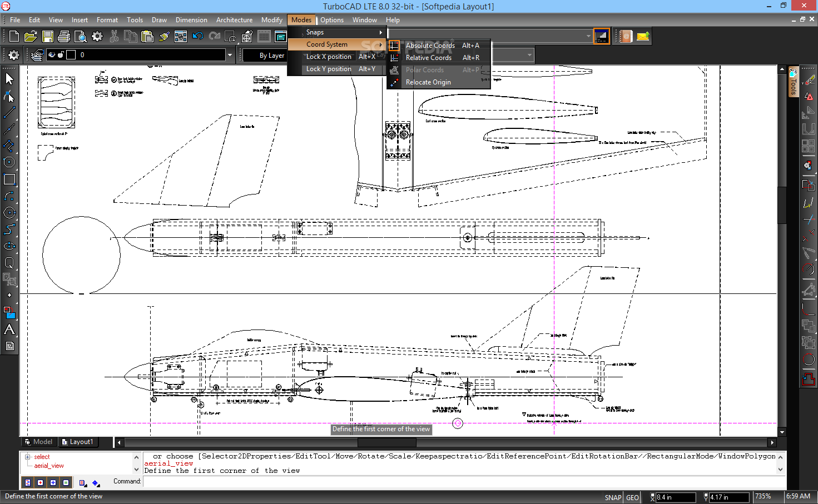Open the layer selection dropdown
This screenshot has height=504, width=818.
pyautogui.click(x=230, y=55)
